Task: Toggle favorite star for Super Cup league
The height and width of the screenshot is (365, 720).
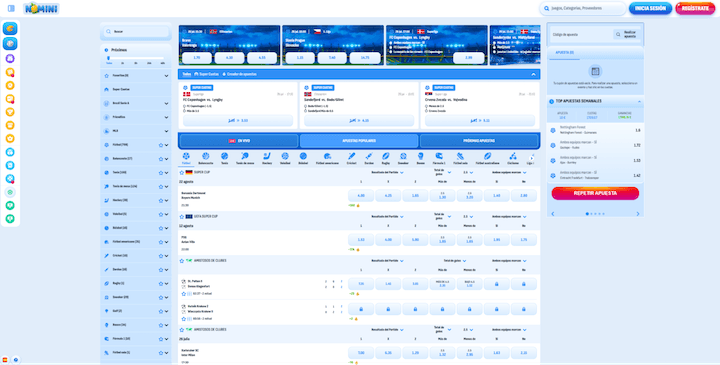Action: click(182, 172)
